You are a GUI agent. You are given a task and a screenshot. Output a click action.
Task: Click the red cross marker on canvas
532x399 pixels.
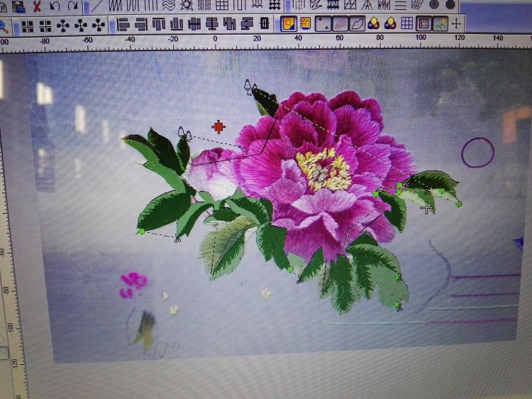coord(218,126)
